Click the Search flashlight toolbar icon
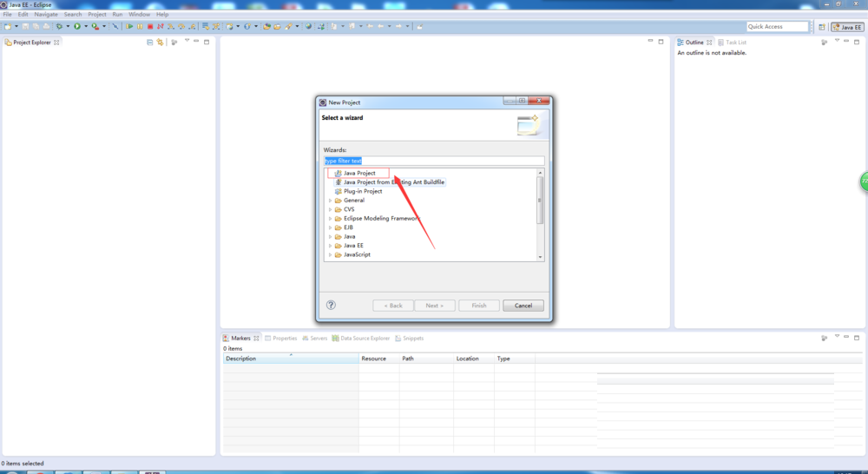The image size is (868, 474). pyautogui.click(x=288, y=27)
